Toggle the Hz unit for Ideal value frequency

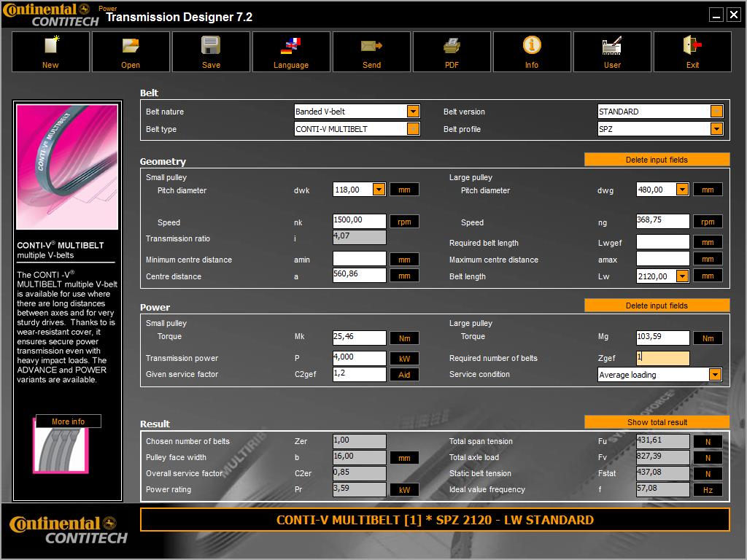pyautogui.click(x=708, y=489)
